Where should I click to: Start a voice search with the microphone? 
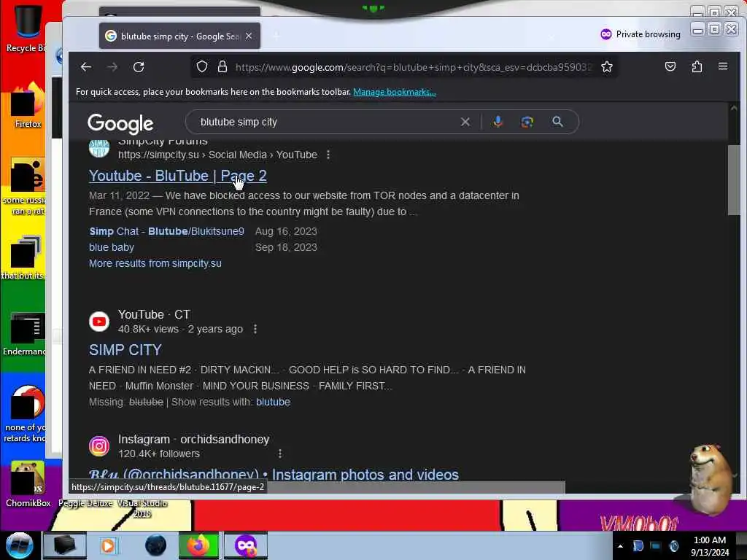tap(498, 122)
